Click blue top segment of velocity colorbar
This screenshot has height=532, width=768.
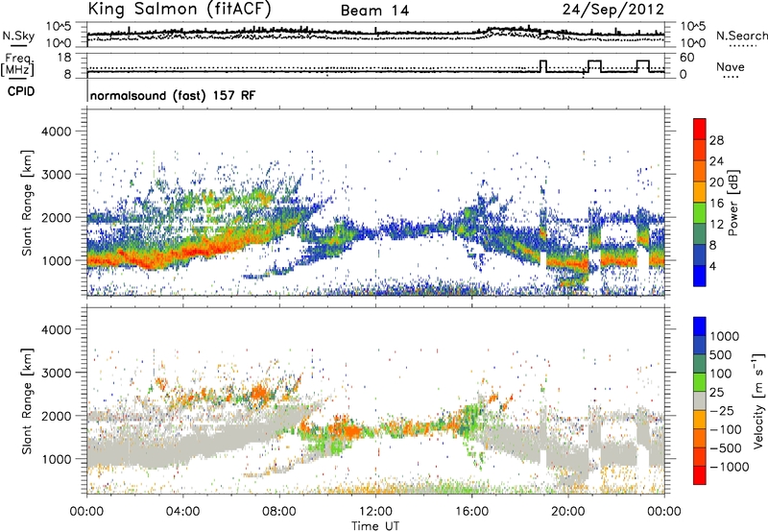click(700, 326)
